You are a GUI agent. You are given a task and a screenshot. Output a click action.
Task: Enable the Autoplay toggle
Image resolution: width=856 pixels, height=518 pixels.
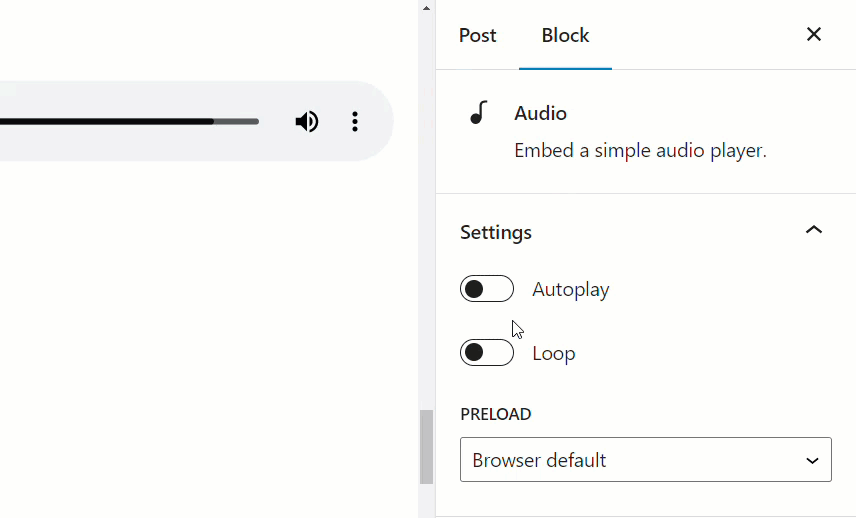487,289
